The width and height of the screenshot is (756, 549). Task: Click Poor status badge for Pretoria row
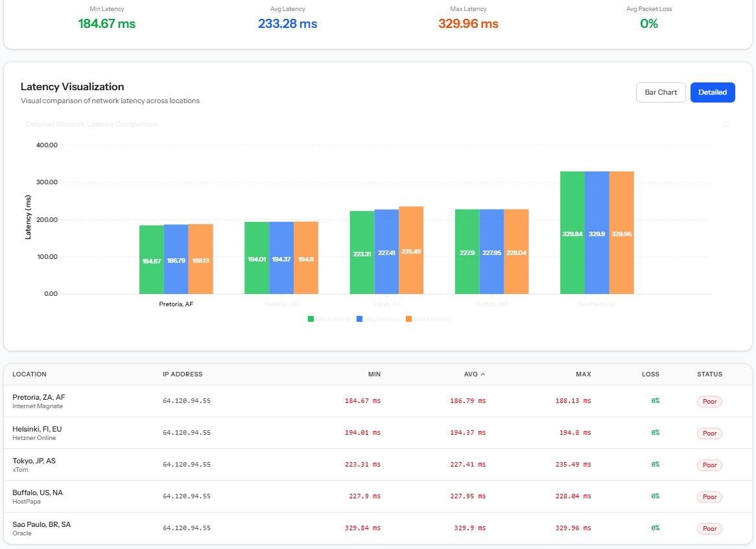click(x=710, y=402)
